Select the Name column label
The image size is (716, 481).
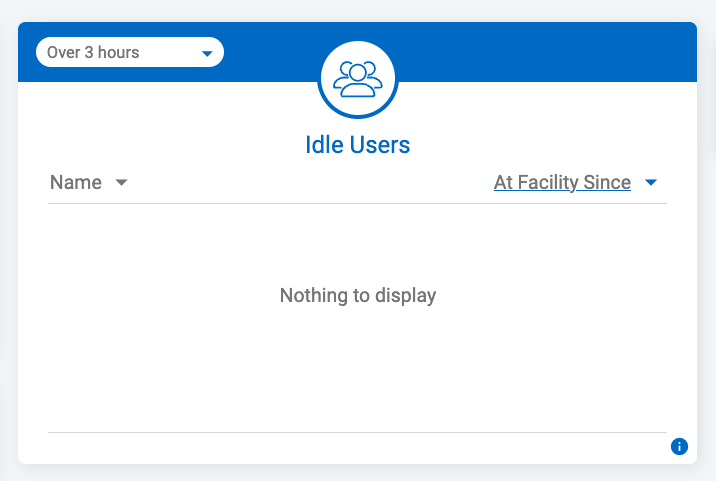pos(76,182)
